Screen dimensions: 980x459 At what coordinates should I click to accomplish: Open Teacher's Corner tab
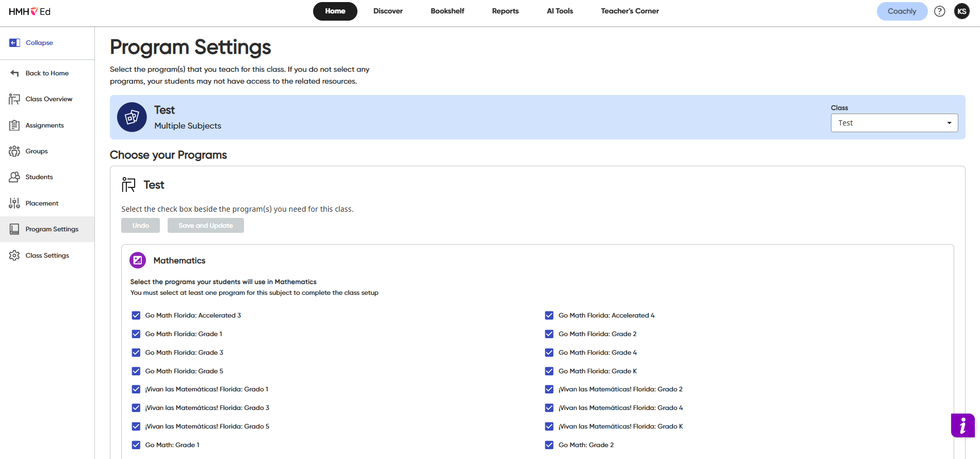click(x=630, y=11)
